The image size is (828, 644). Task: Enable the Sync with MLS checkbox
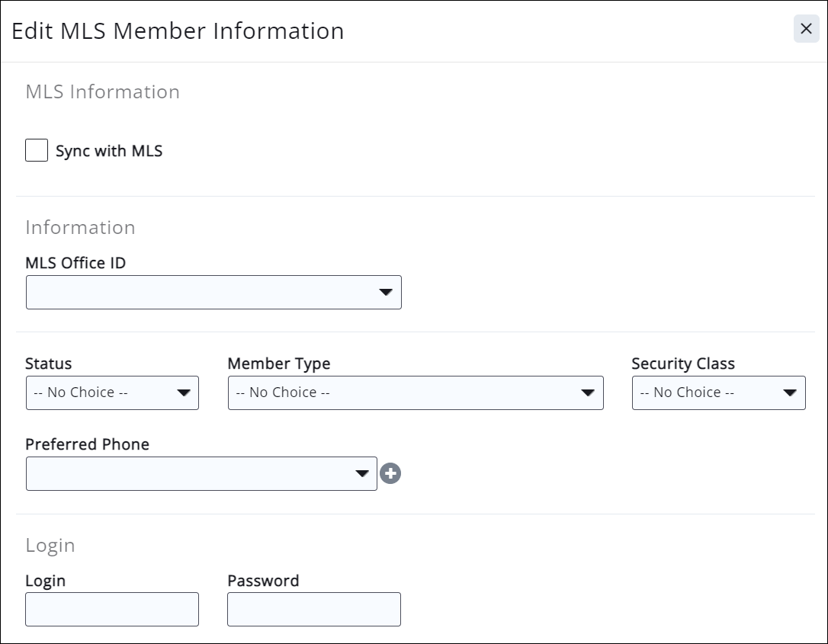tap(37, 150)
